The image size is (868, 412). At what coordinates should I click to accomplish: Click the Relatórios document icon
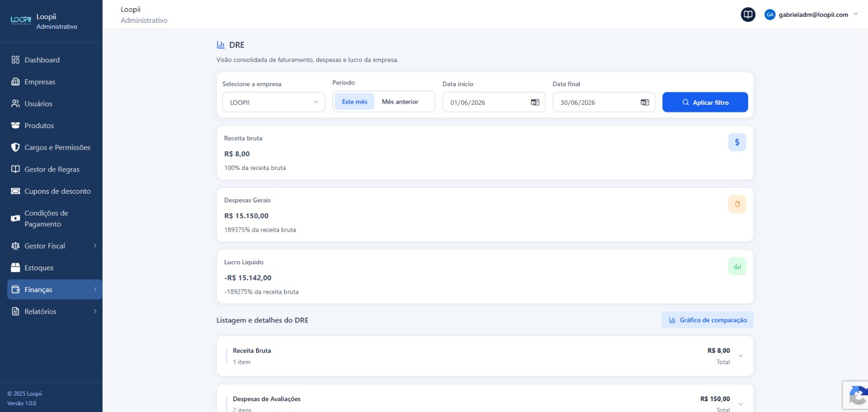pos(15,311)
